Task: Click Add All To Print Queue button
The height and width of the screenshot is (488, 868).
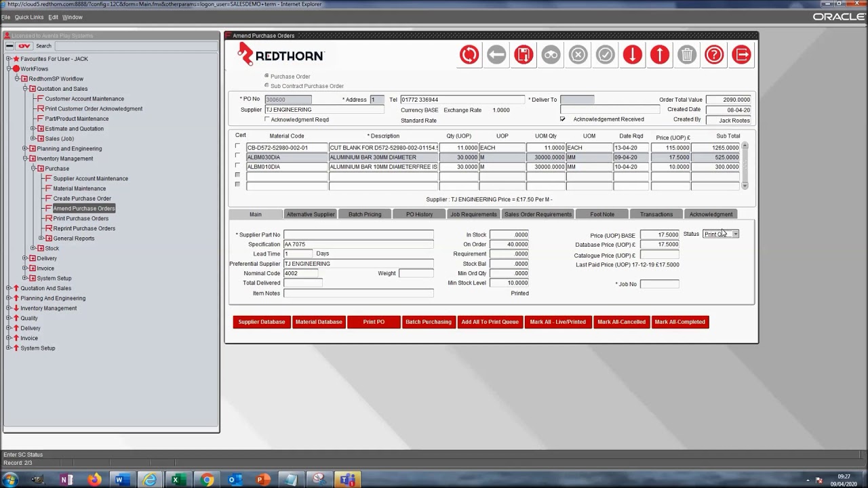Action: coord(490,322)
